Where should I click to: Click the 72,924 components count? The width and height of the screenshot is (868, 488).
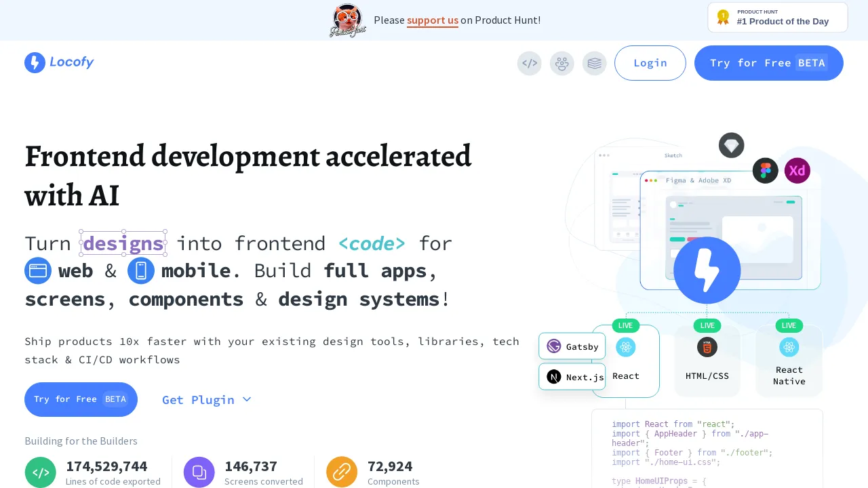(390, 466)
